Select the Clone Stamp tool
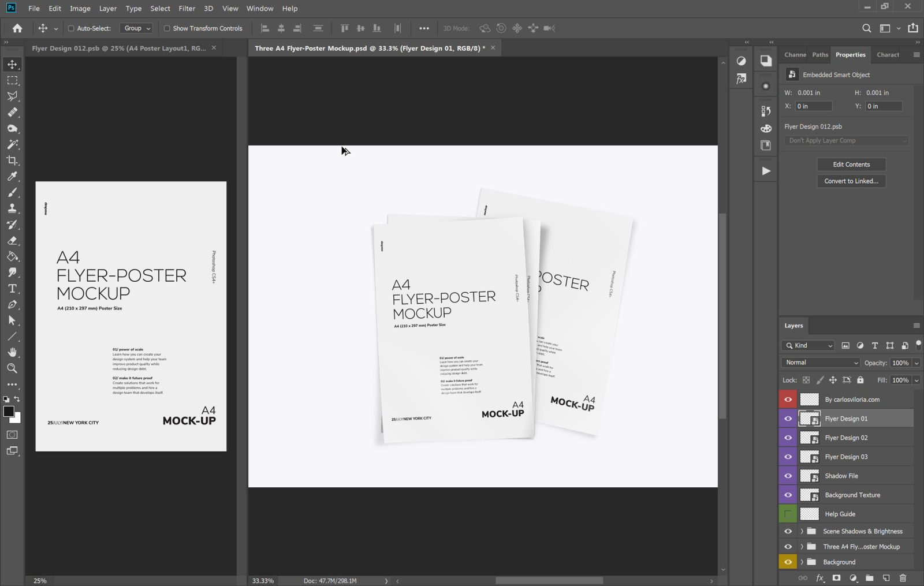 12,208
